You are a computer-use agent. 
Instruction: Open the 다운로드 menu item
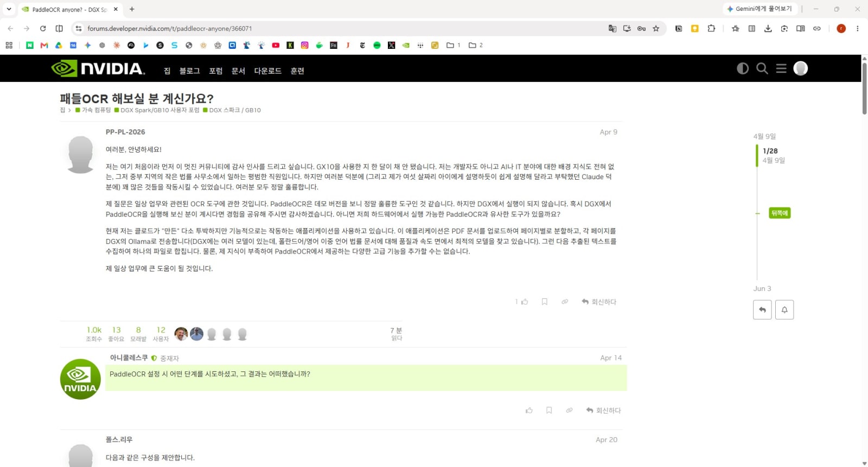pos(267,71)
